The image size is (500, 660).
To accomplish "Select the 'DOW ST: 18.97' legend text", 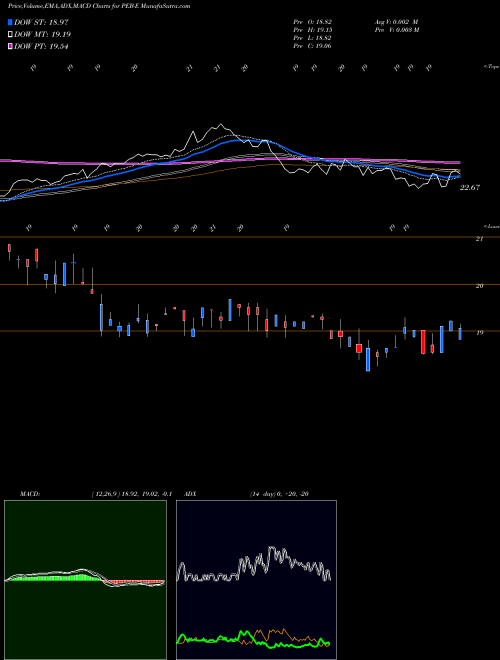I will pos(41,22).
